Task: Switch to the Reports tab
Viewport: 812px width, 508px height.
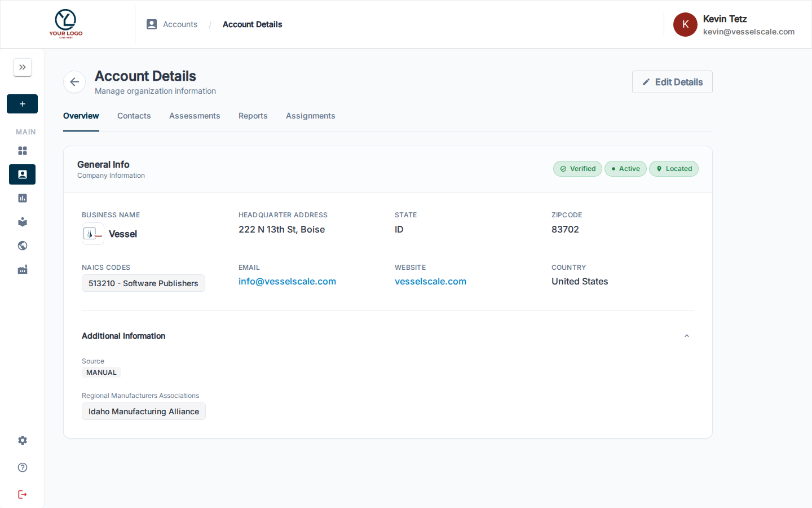Action: coord(253,116)
